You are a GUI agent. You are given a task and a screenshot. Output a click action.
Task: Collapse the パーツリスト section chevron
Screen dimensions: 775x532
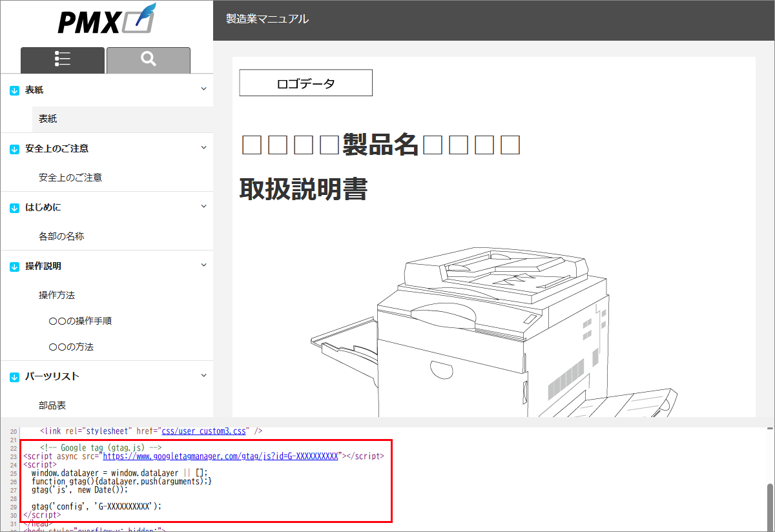pos(204,374)
